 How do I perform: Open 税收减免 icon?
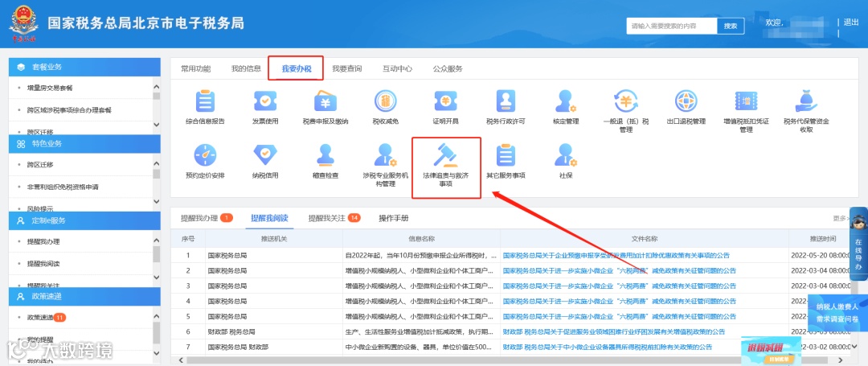click(385, 101)
